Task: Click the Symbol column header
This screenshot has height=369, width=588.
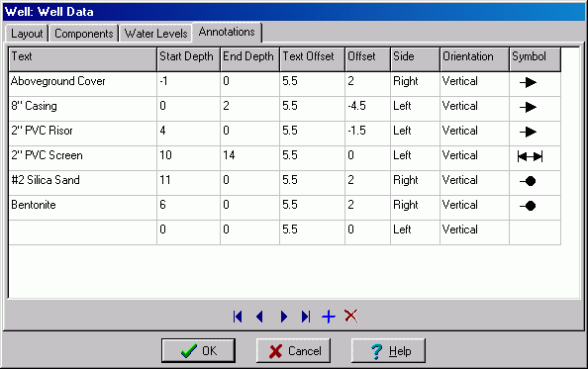Action: coord(536,59)
